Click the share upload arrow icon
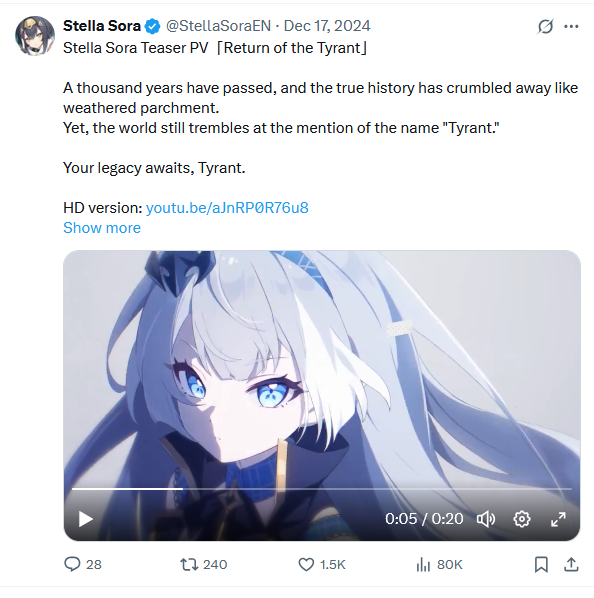This screenshot has height=598, width=594. (571, 564)
